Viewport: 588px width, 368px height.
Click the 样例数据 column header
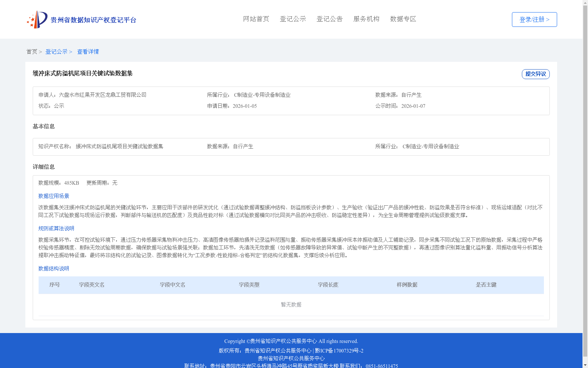pos(407,285)
